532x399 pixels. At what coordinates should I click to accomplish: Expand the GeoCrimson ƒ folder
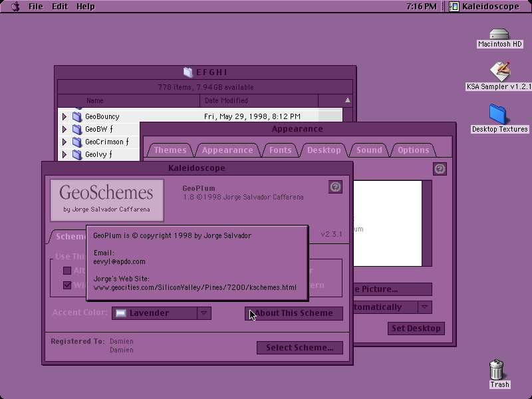(64, 142)
